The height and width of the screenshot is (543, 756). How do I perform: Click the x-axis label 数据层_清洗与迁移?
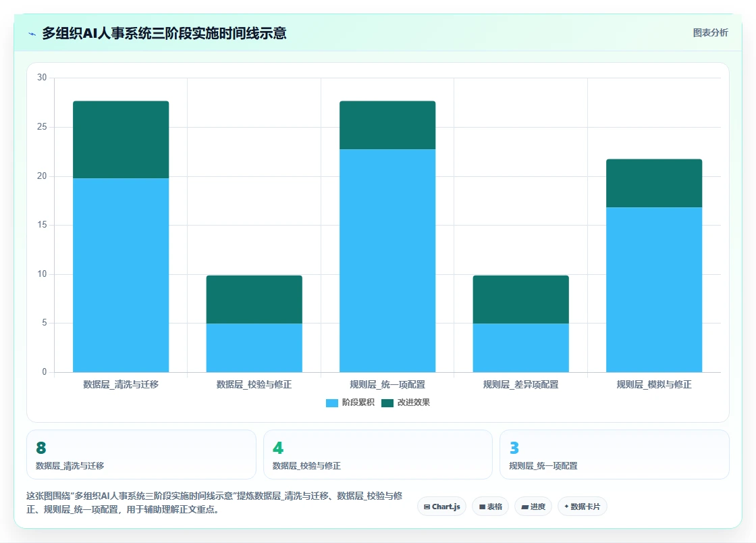pyautogui.click(x=121, y=384)
